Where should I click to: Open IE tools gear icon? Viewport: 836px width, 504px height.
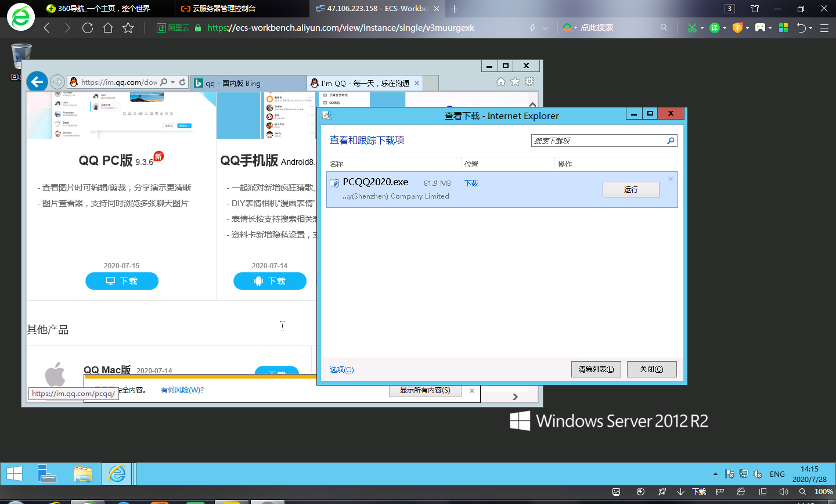point(529,82)
